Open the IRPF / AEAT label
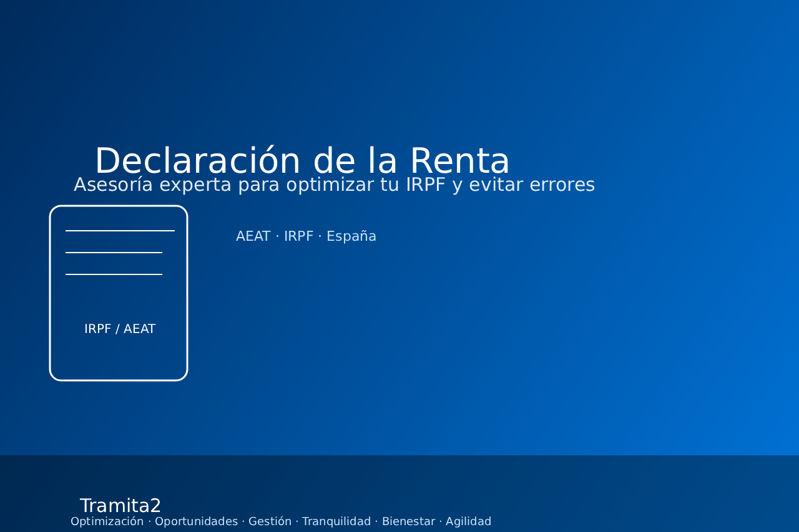Screen dimensions: 799x532 tap(120, 328)
